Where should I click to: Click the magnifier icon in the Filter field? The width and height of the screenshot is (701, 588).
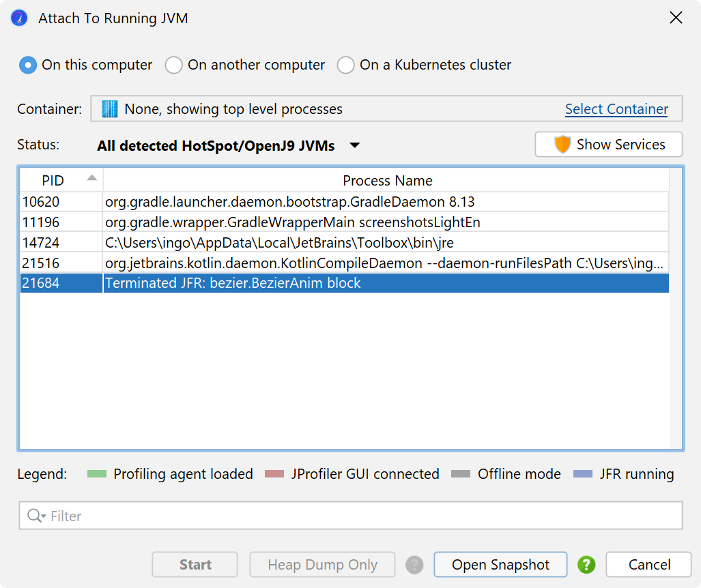pos(35,516)
